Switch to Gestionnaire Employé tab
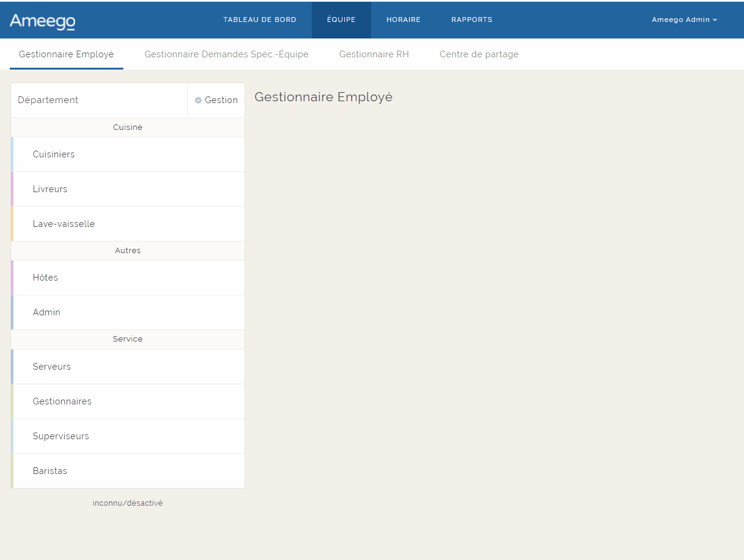 tap(67, 54)
